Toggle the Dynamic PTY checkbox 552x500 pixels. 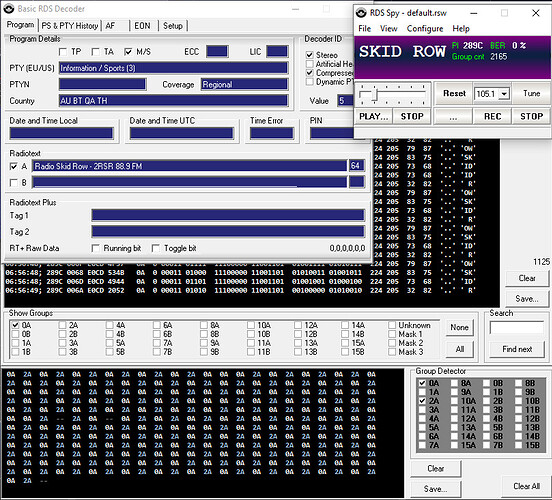[309, 82]
